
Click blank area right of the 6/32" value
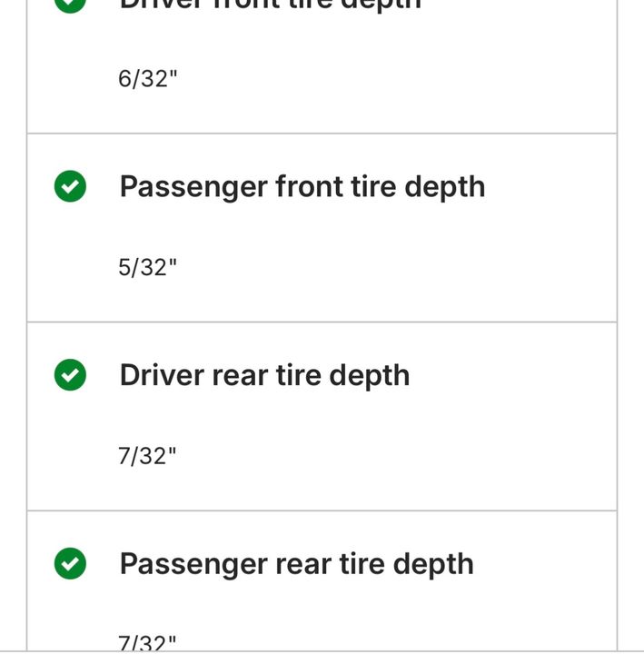pos(396,79)
